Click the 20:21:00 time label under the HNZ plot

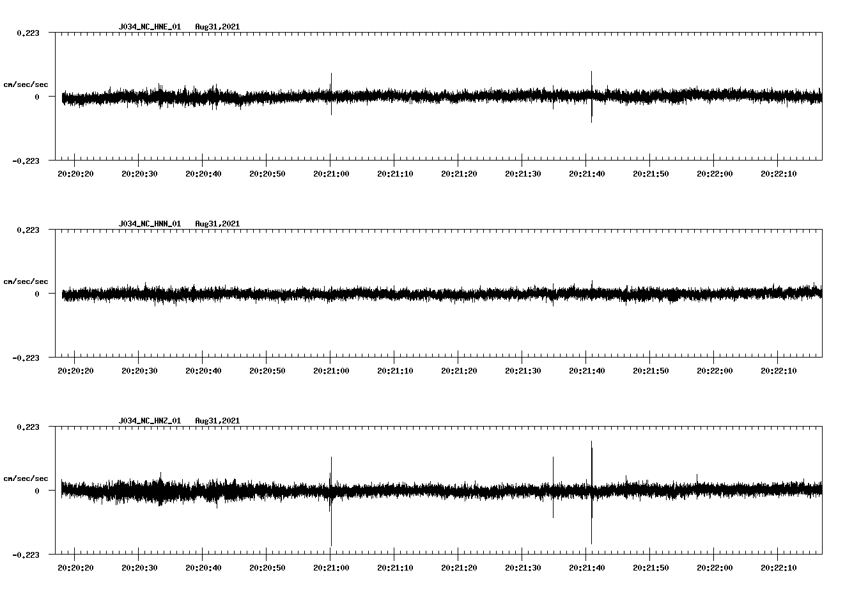pyautogui.click(x=331, y=567)
